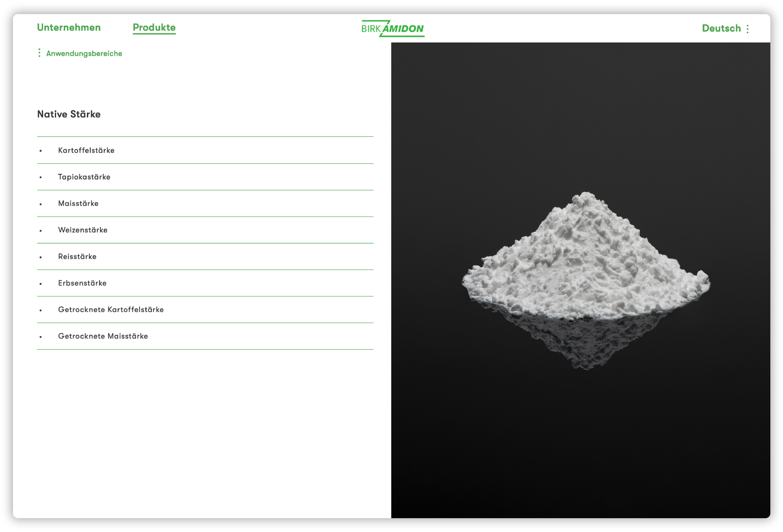
Task: Click the Native Stärke heading
Action: coord(69,114)
